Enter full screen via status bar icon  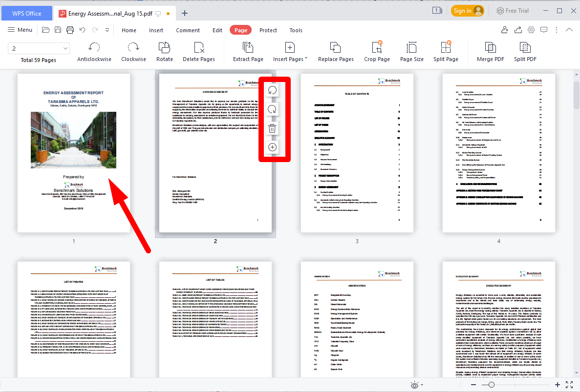point(569,385)
